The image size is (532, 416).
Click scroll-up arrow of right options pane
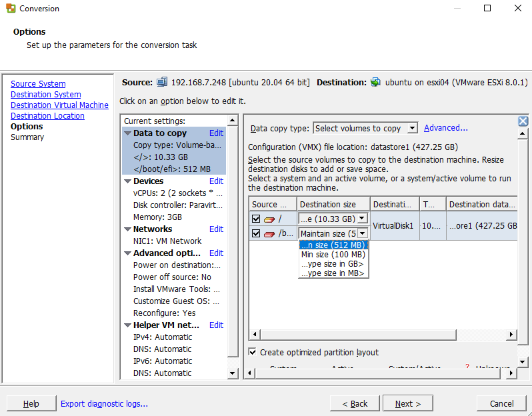522,134
